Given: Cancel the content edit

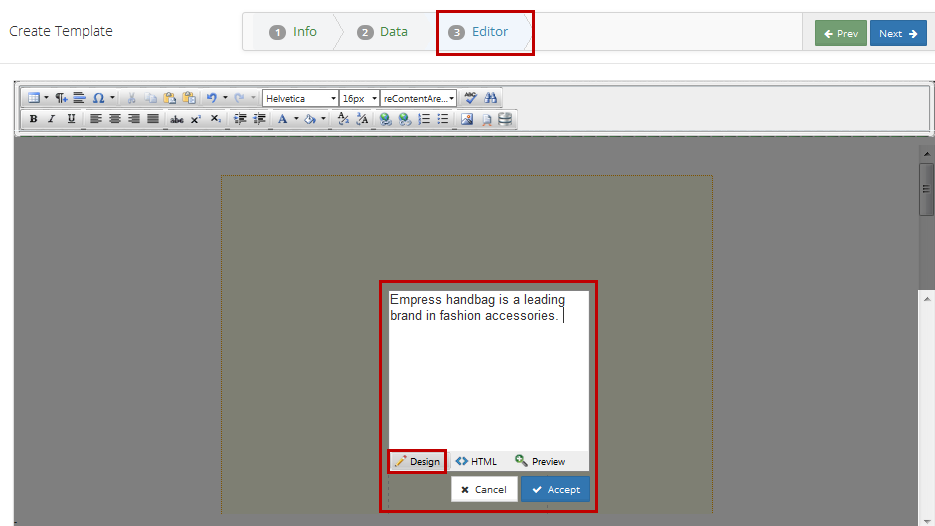Looking at the screenshot, I should 484,489.
